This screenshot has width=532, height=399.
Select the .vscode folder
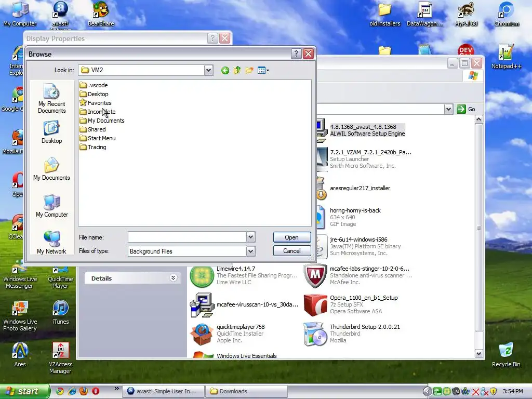(x=94, y=85)
